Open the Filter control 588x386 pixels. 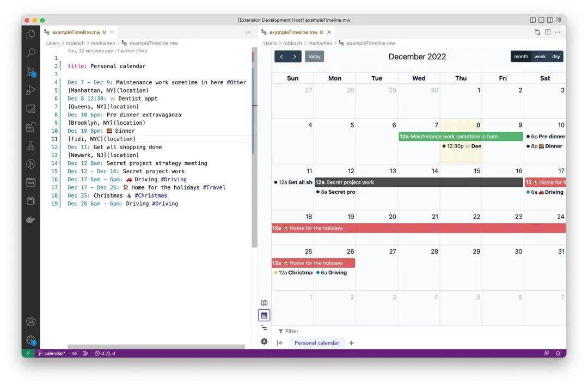pyautogui.click(x=289, y=331)
